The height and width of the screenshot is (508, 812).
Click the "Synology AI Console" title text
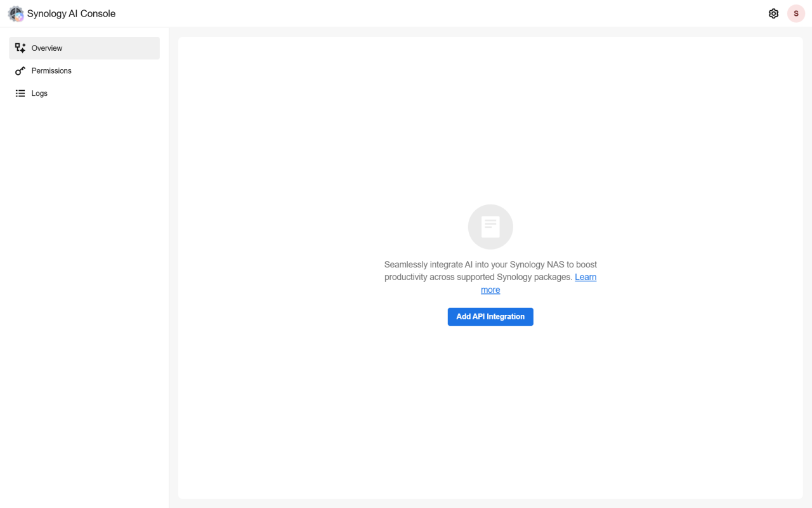click(x=71, y=14)
